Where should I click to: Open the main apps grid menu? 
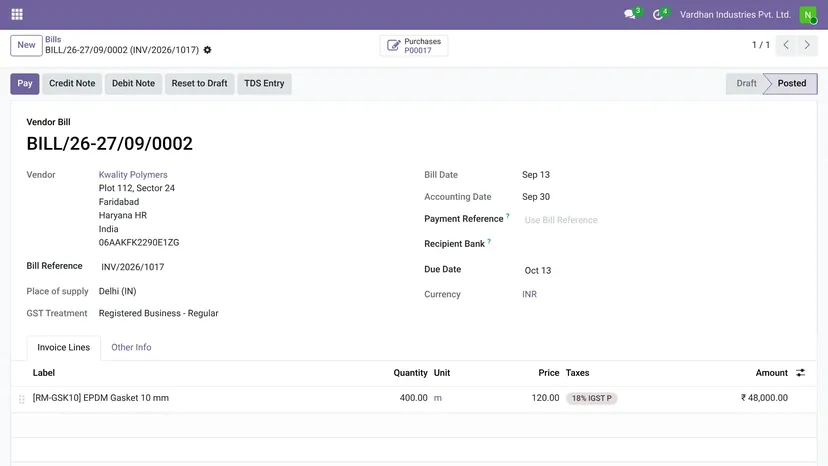coord(17,14)
